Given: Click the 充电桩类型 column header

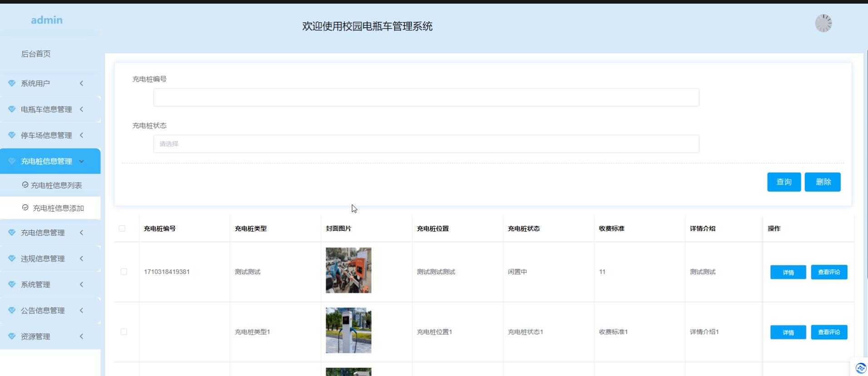Looking at the screenshot, I should click(251, 228).
